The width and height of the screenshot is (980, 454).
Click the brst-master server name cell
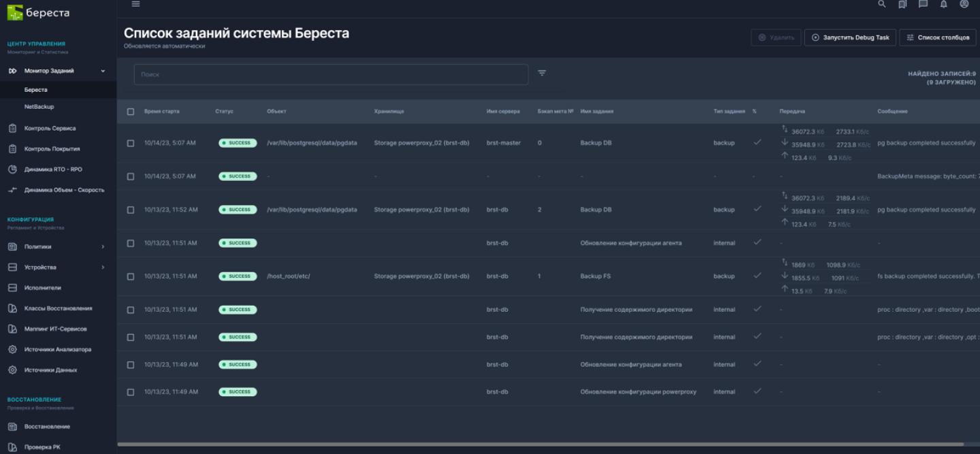click(504, 143)
